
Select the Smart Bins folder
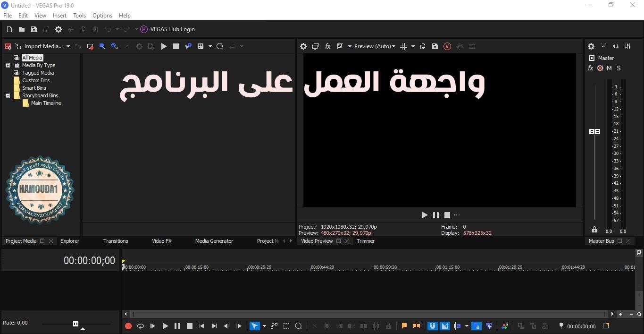click(34, 88)
